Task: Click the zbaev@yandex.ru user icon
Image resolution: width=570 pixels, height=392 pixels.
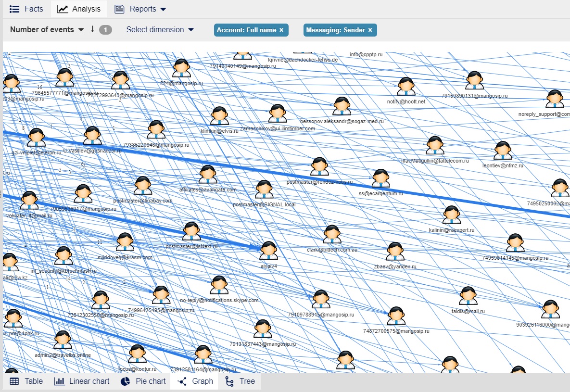Action: point(395,252)
